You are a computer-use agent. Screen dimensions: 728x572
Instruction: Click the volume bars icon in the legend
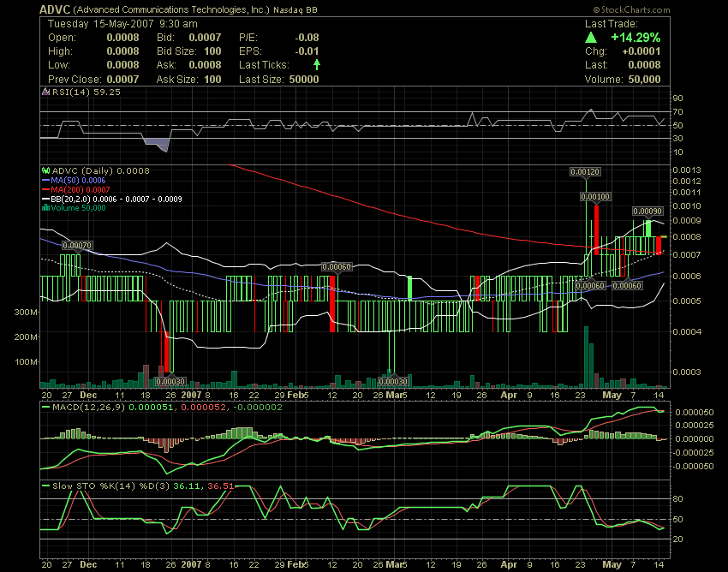coord(45,208)
